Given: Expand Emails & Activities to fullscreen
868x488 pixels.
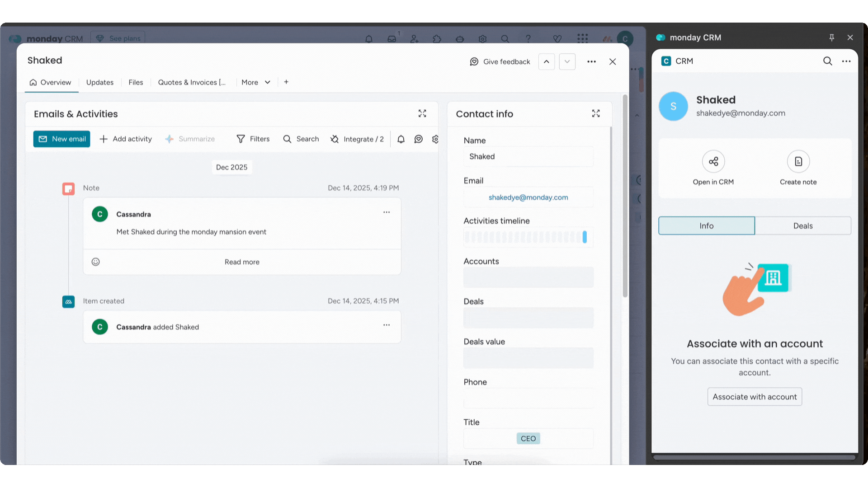Looking at the screenshot, I should tap(422, 113).
